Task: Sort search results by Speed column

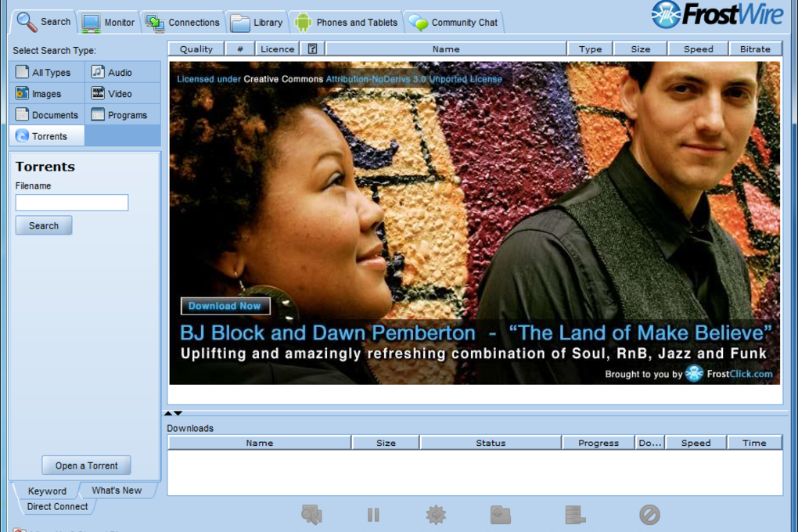Action: tap(698, 49)
